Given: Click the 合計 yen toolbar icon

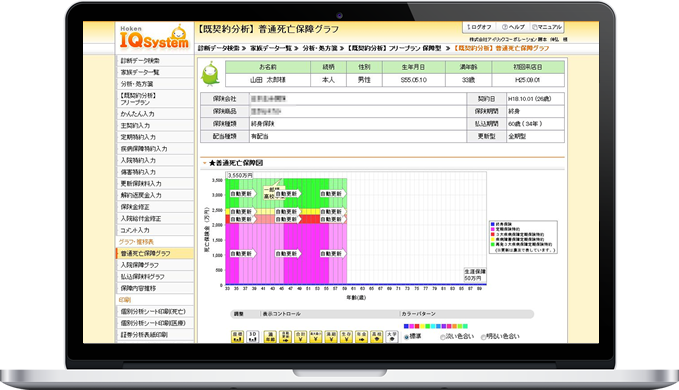Looking at the screenshot, I should 301,337.
